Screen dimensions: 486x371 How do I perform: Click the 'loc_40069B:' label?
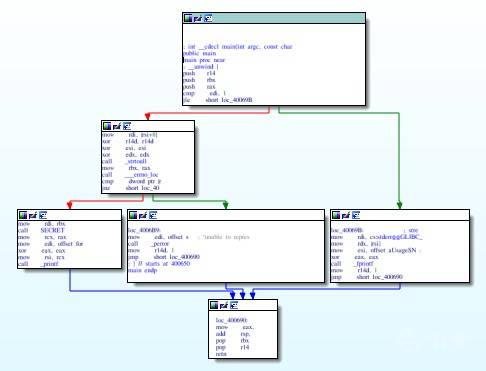point(347,230)
